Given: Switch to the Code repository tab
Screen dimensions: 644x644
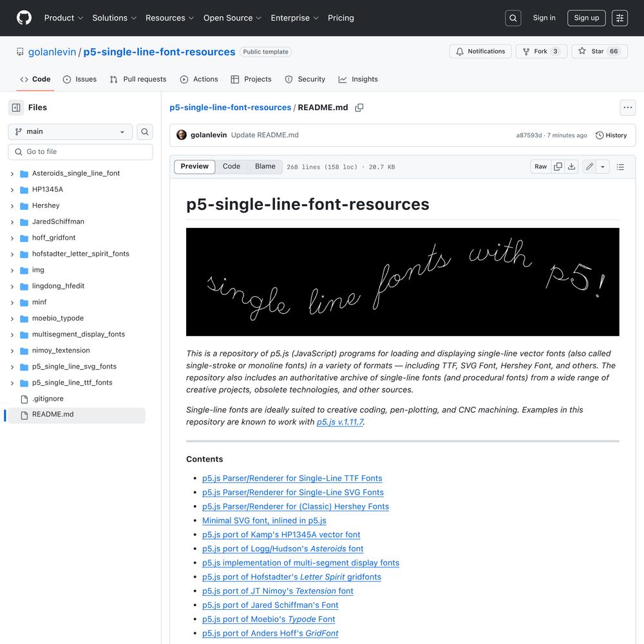Looking at the screenshot, I should pyautogui.click(x=35, y=79).
